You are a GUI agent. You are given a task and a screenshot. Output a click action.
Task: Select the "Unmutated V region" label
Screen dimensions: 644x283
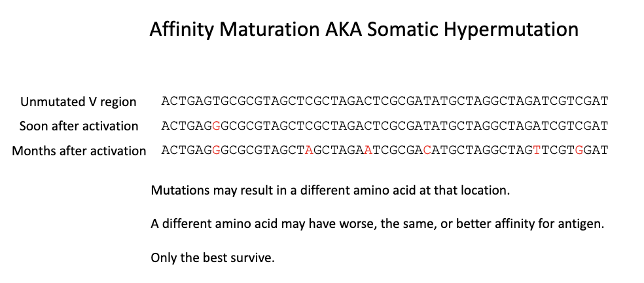(79, 102)
